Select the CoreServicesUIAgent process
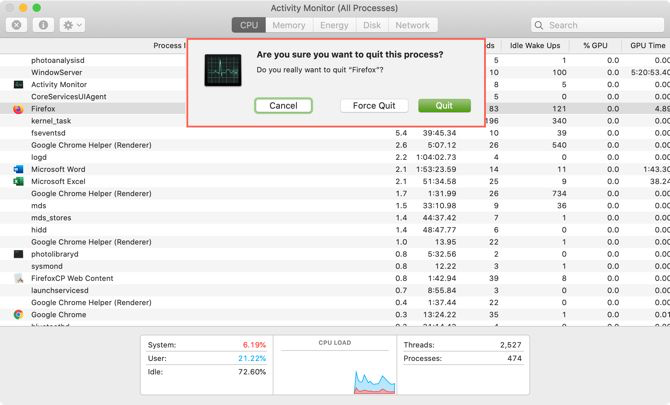 (x=69, y=97)
